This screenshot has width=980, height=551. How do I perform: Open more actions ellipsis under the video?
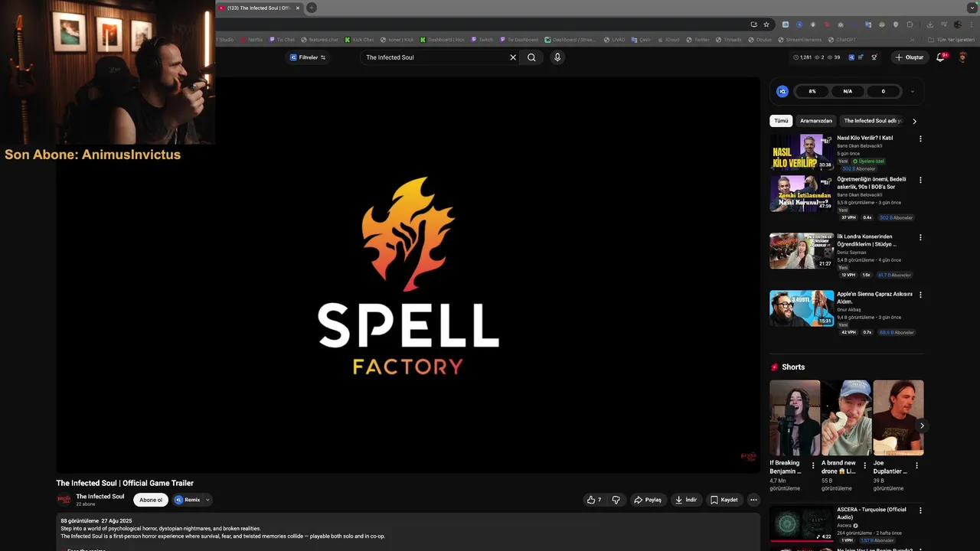(753, 500)
